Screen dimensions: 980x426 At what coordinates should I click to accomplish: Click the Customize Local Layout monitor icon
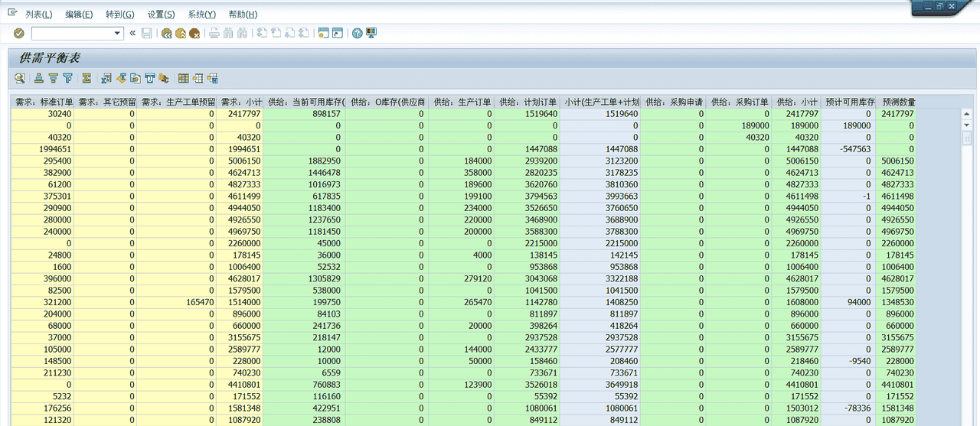[371, 34]
